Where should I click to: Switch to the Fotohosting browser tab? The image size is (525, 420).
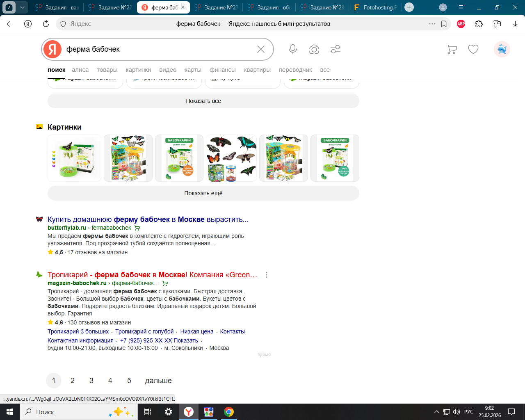point(375,7)
